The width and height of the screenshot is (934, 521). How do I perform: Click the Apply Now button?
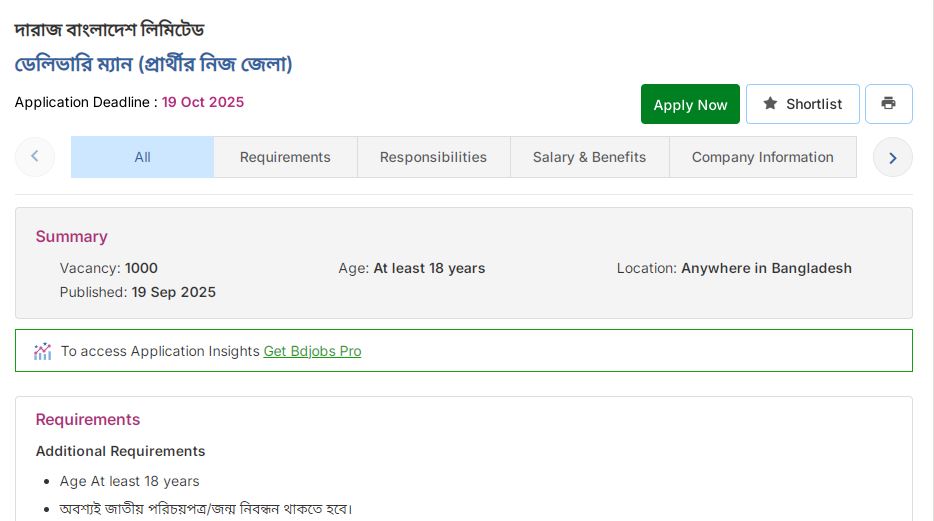pos(690,104)
